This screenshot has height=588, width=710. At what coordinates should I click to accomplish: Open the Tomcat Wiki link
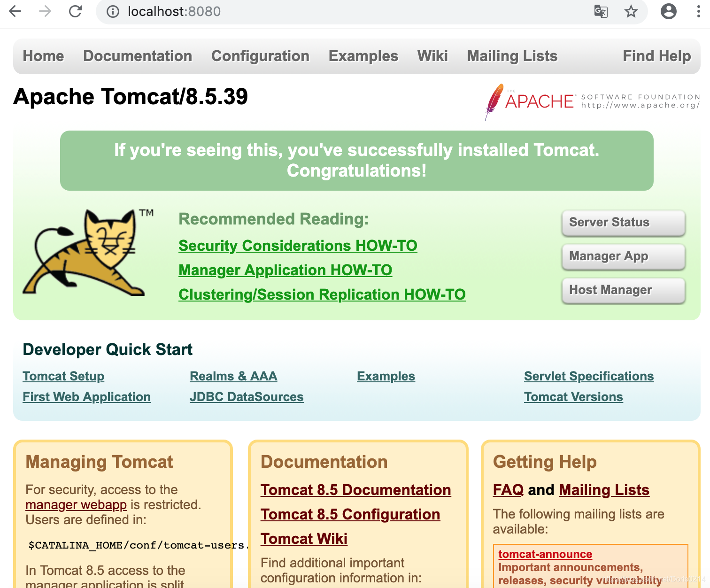tap(304, 539)
